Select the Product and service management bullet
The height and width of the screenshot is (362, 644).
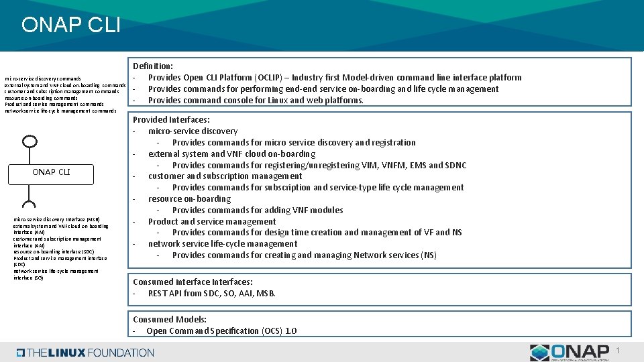coord(212,222)
